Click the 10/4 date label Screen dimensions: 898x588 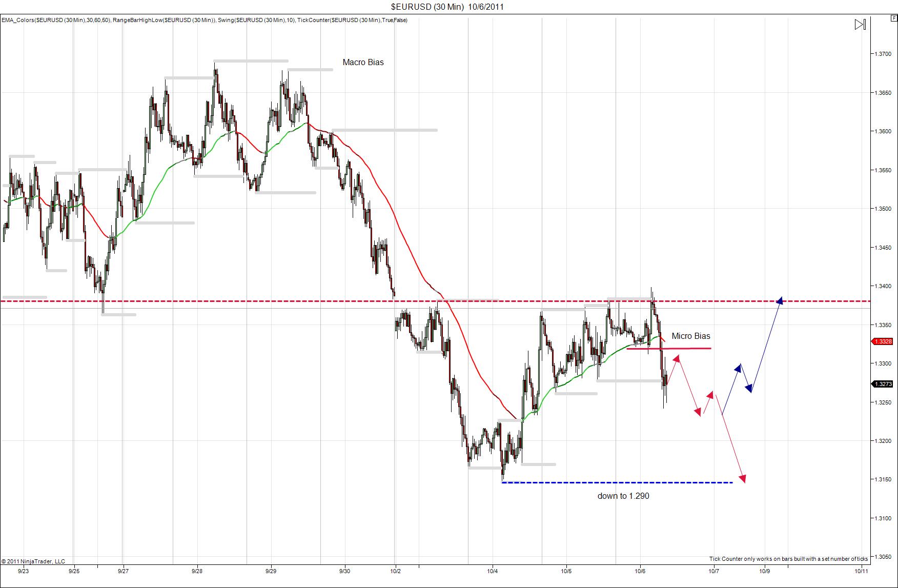pos(493,571)
